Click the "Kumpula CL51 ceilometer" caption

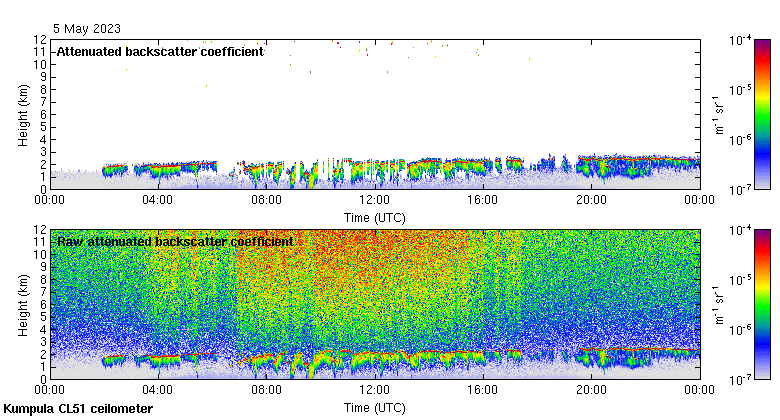[x=78, y=409]
